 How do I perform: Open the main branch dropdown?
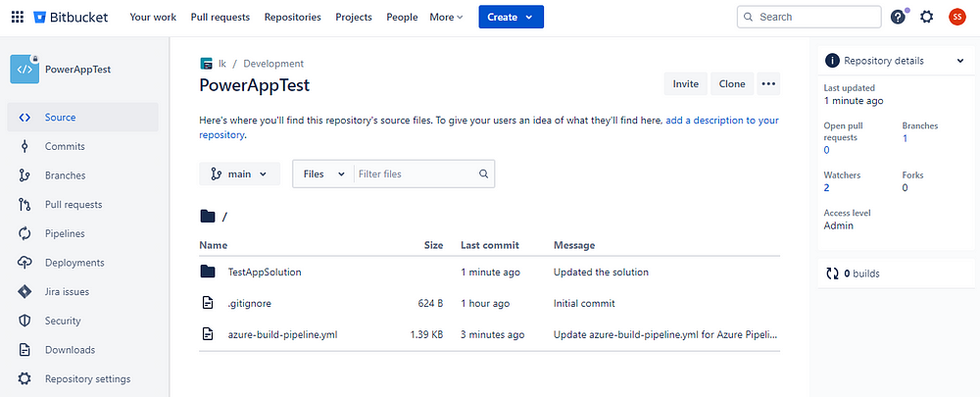(240, 174)
